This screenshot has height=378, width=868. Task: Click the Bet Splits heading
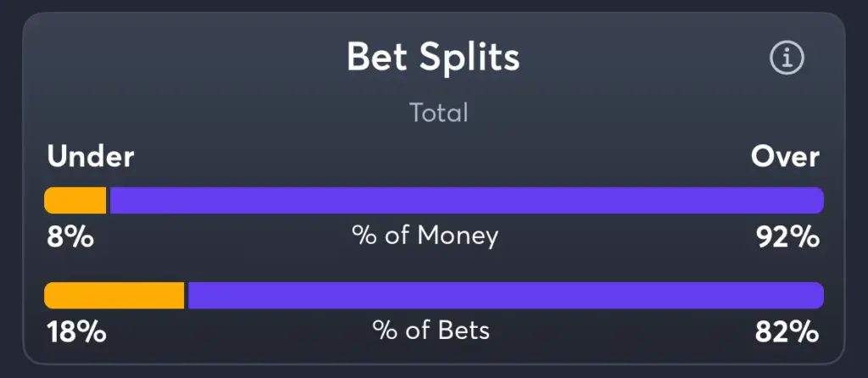(x=433, y=57)
